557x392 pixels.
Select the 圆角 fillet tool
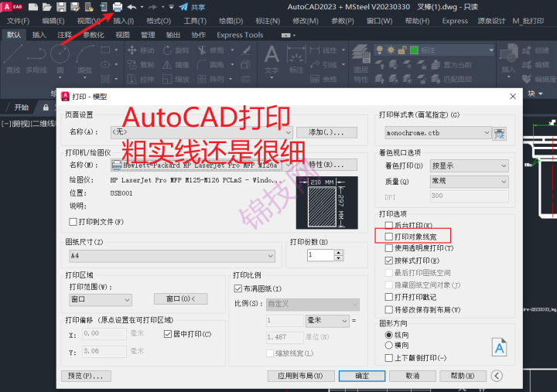click(x=211, y=65)
